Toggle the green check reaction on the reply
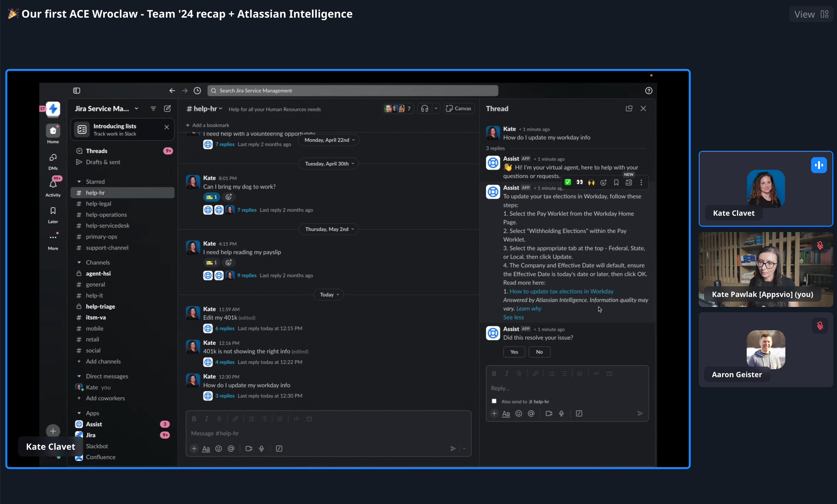 (x=568, y=182)
